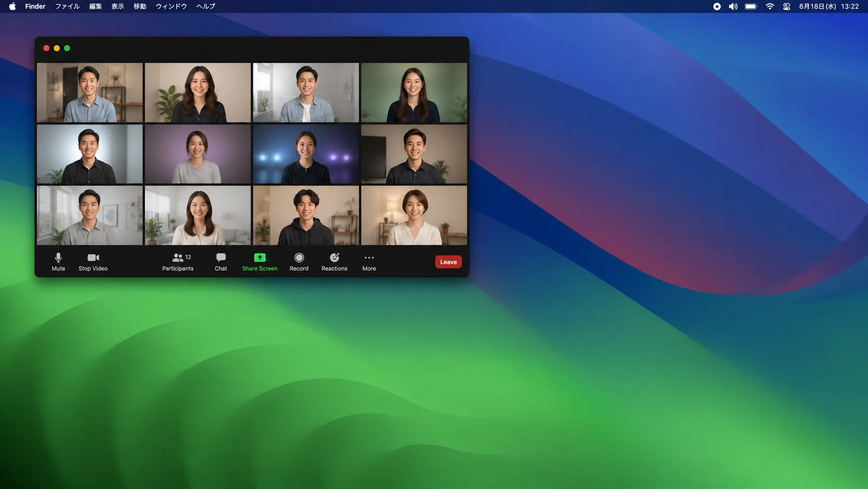Open the ヘルプ menu
This screenshot has height=489, width=868.
tap(206, 6)
